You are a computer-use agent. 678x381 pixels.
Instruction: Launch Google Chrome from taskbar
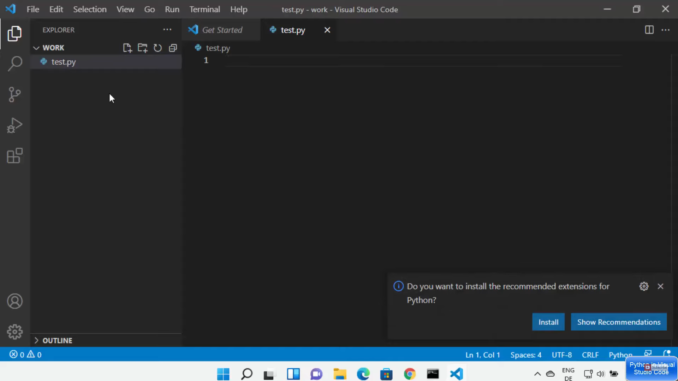(x=409, y=374)
